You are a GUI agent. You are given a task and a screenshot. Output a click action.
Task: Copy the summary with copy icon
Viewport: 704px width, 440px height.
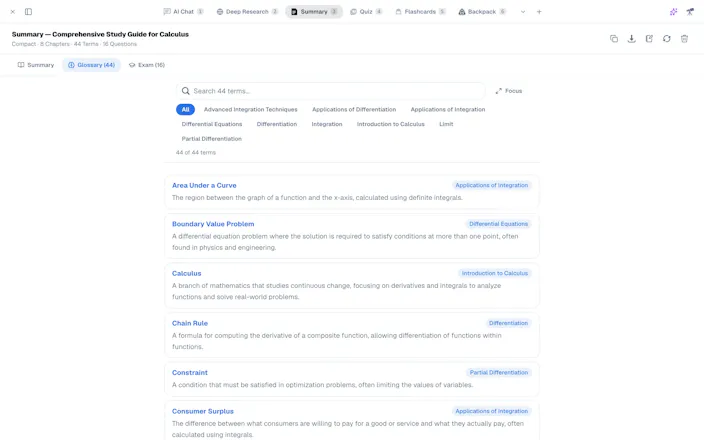[x=614, y=39]
